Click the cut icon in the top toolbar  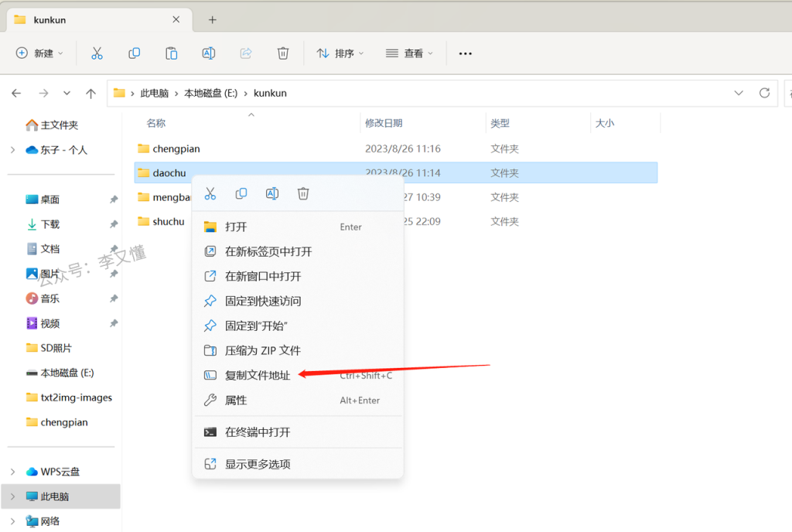97,53
